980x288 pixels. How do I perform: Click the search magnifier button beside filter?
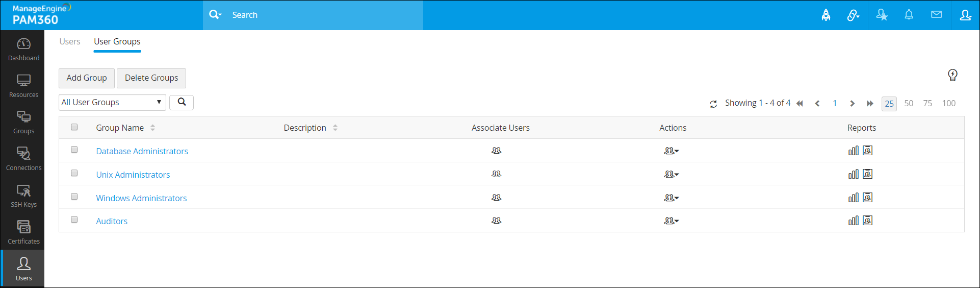pos(182,102)
